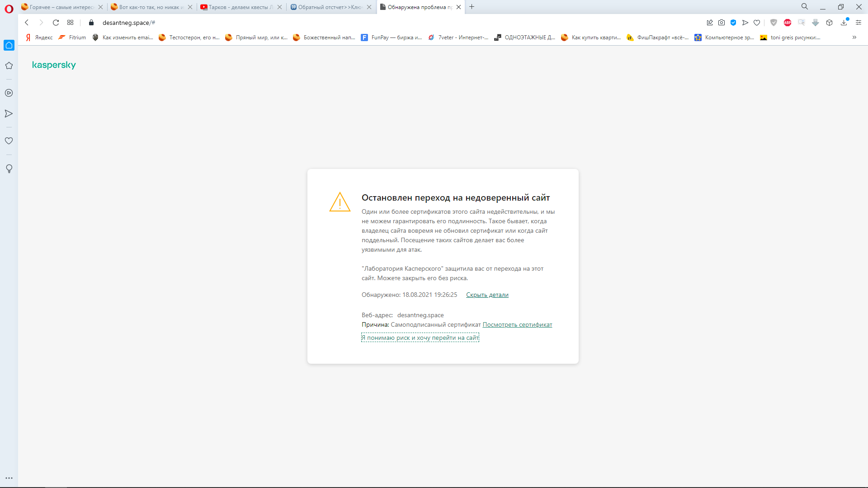Open the Adblock Plus extension icon

pyautogui.click(x=787, y=23)
